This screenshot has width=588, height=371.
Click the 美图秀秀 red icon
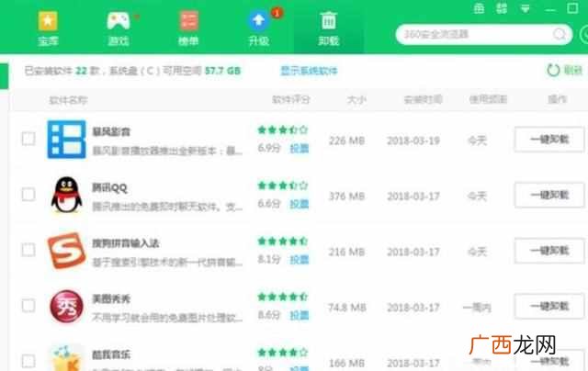click(x=66, y=306)
